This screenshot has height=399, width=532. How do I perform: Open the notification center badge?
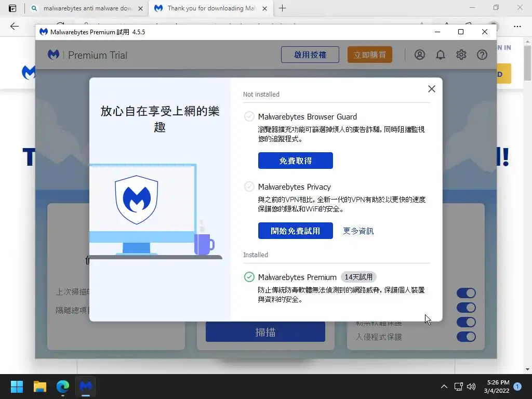click(517, 387)
